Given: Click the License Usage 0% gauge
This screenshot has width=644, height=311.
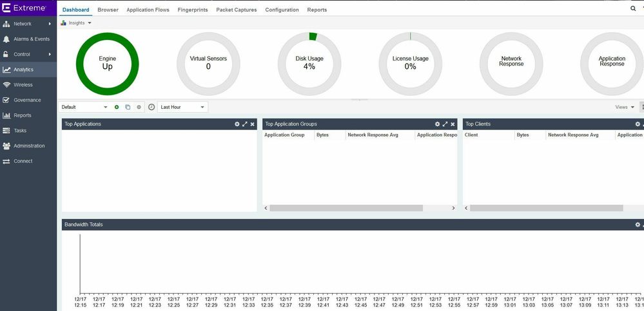Looking at the screenshot, I should coord(410,64).
